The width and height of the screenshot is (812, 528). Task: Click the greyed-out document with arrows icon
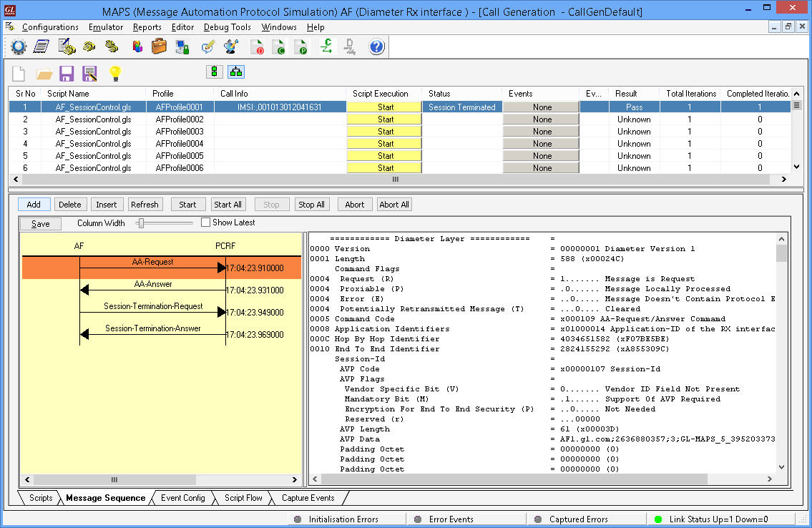pyautogui.click(x=350, y=47)
